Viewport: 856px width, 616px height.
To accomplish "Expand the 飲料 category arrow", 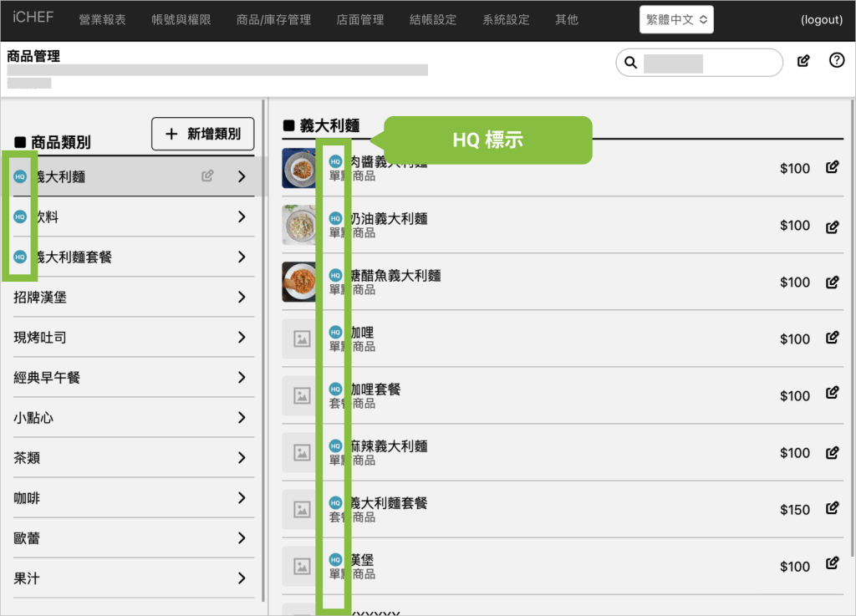I will coord(242,217).
